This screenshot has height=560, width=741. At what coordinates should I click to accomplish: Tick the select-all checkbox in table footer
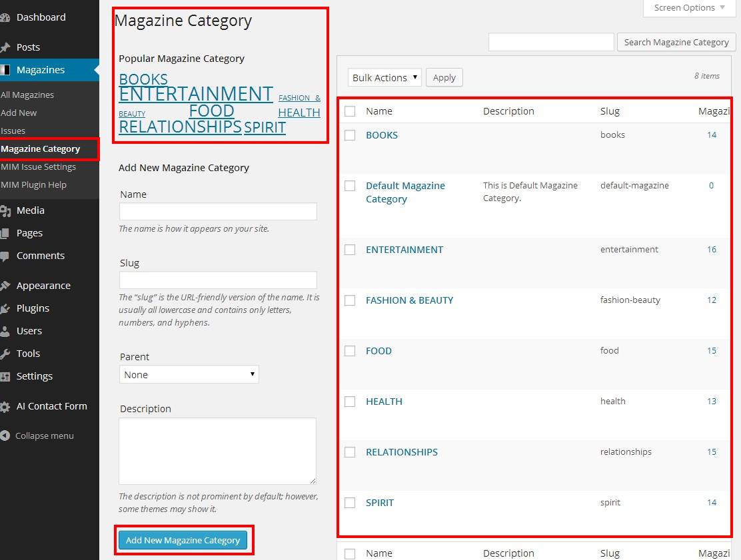350,553
